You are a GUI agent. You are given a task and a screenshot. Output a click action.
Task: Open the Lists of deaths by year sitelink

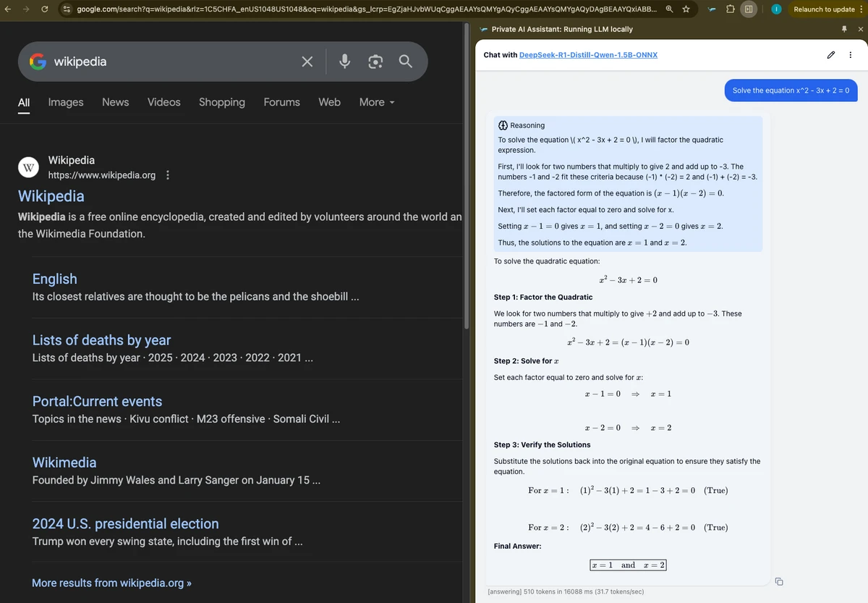click(101, 340)
